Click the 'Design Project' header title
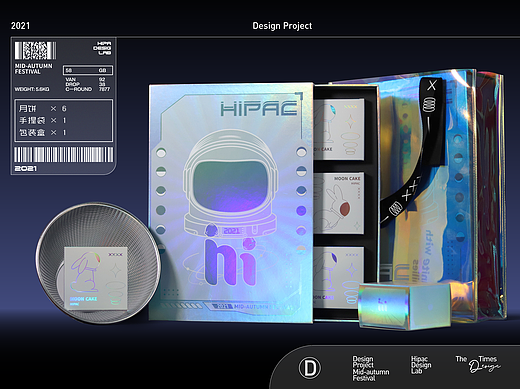The height and width of the screenshot is (390, 520). click(x=282, y=26)
